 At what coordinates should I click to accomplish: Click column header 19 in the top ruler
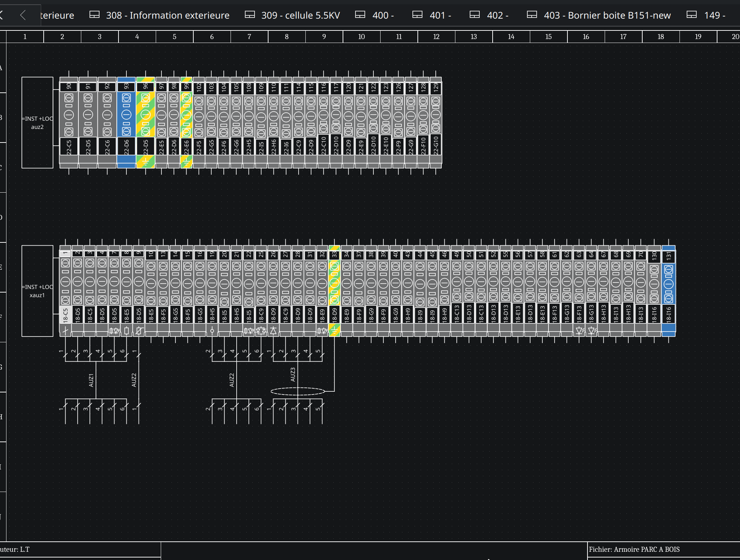698,37
